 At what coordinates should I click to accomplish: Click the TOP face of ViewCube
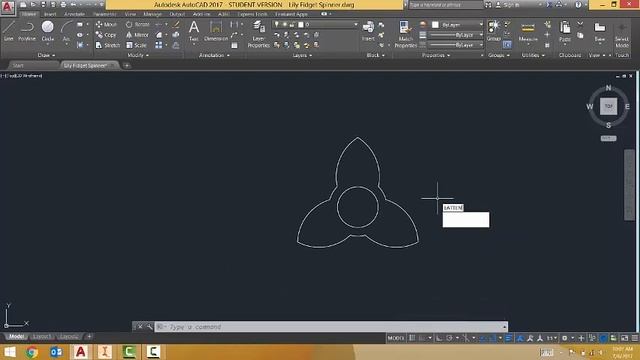coord(608,106)
